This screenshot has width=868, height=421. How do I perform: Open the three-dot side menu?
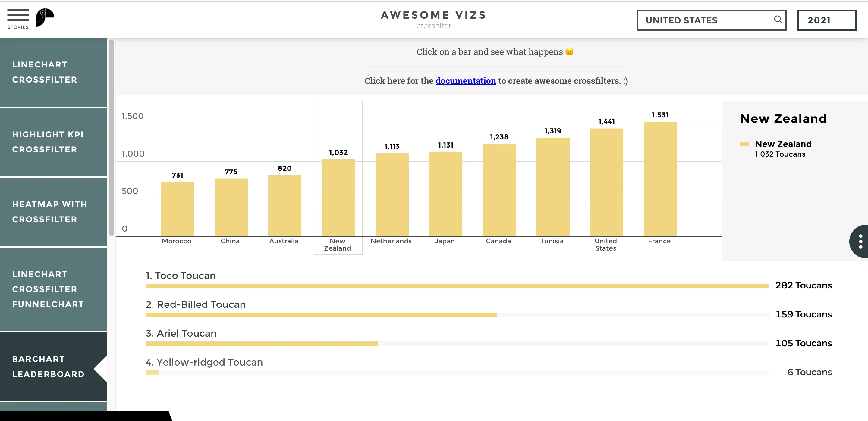click(x=860, y=242)
